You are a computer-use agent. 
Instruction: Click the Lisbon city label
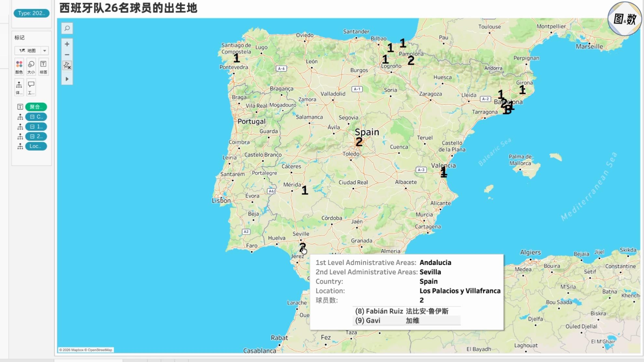point(221,200)
